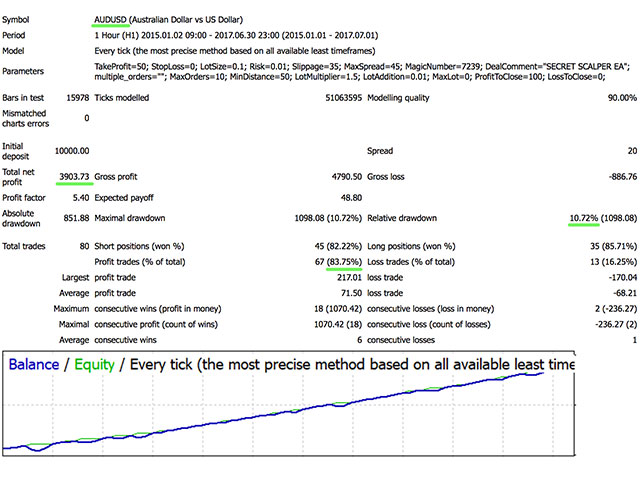Image resolution: width=640 pixels, height=480 pixels.
Task: Click the Equity legend label in chart
Action: pos(94,364)
